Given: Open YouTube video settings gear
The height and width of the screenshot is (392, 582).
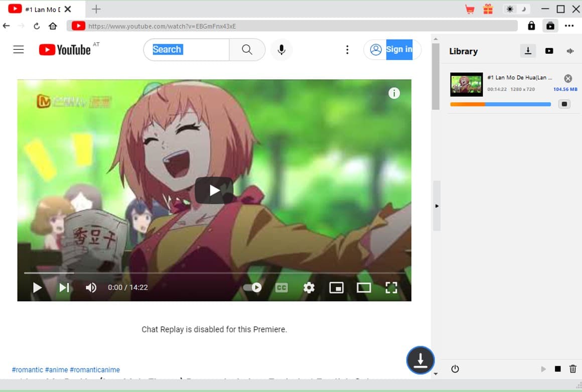Looking at the screenshot, I should pos(309,288).
